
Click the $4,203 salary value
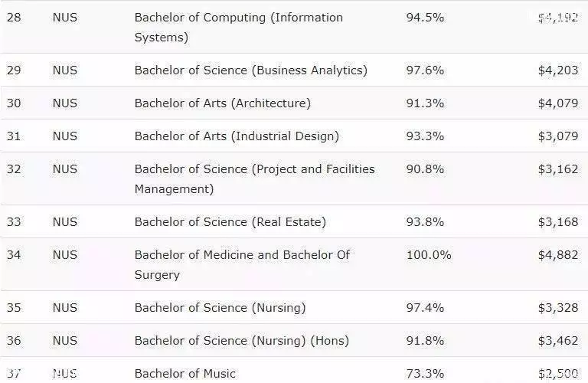(558, 70)
